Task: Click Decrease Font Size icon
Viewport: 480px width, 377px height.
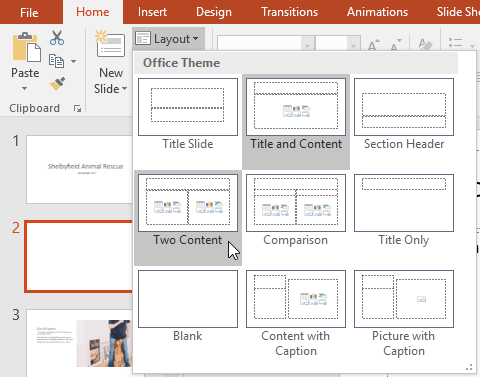Action: click(x=396, y=44)
